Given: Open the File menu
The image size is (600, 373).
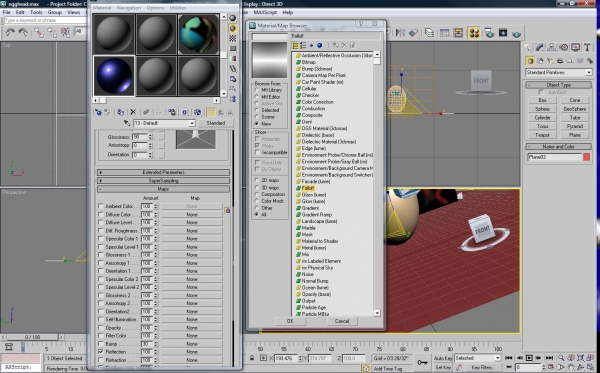Looking at the screenshot, I should [7, 12].
